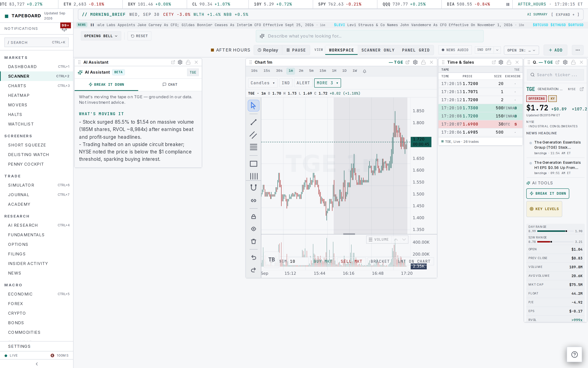The image size is (588, 368).
Task: Toggle drawings visibility eye icon
Action: click(253, 229)
